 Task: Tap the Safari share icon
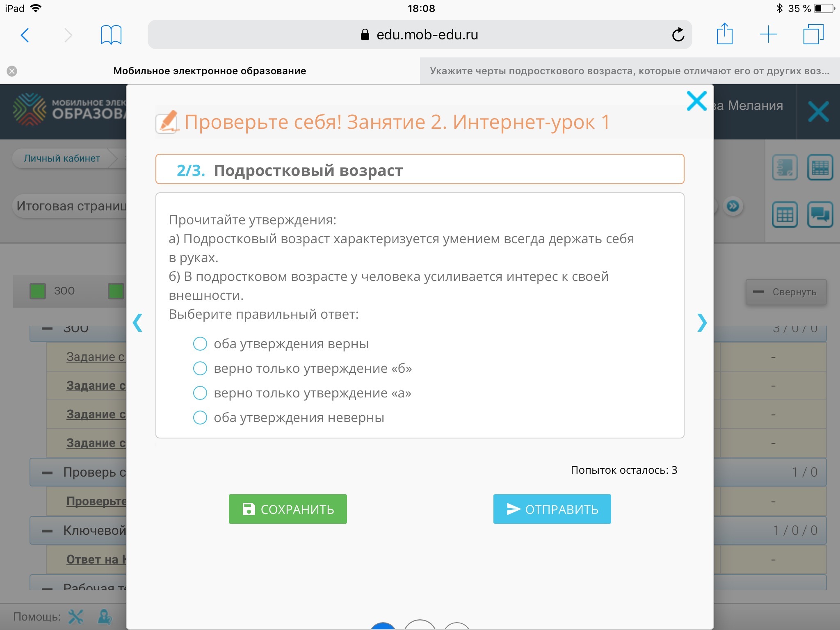pyautogui.click(x=724, y=34)
